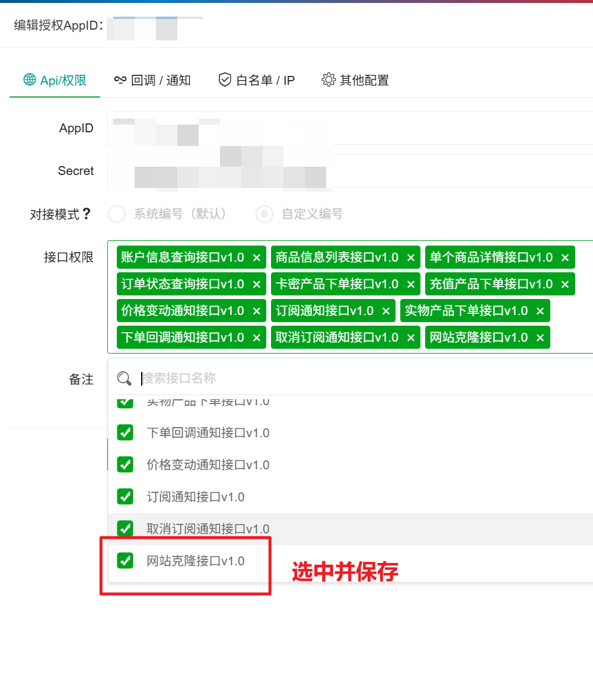The width and height of the screenshot is (593, 700).
Task: Toggle 价格变动通知接口v1.0 checkbox
Action: [x=125, y=464]
